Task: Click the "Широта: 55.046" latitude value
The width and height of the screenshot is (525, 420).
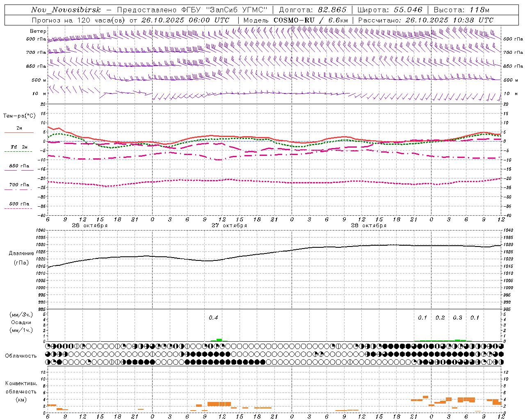Action: (390, 10)
